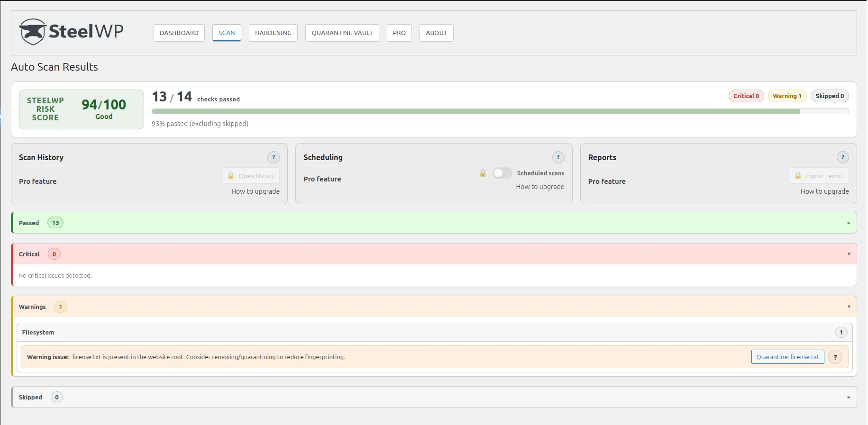Click the Open history button
This screenshot has height=425, width=868.
pyautogui.click(x=251, y=176)
